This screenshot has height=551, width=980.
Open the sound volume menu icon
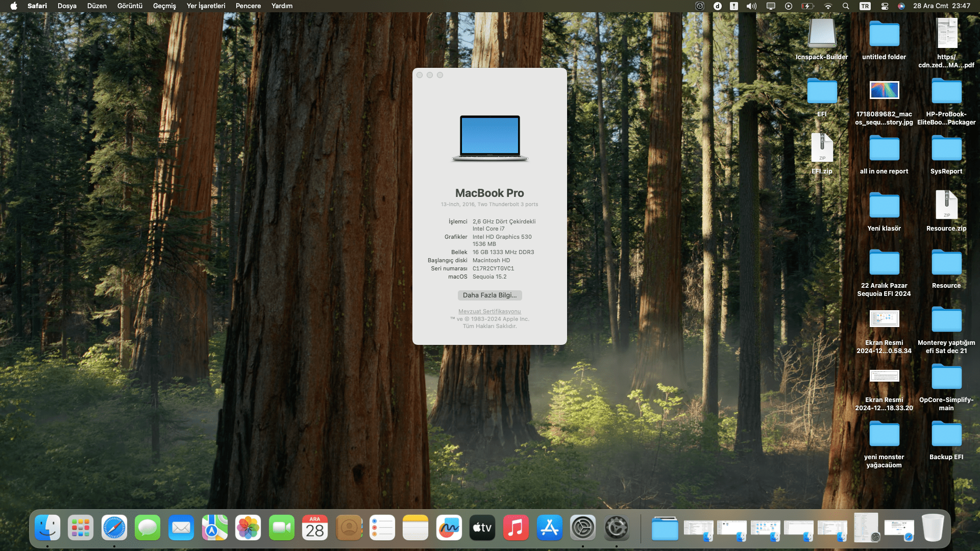tap(751, 6)
